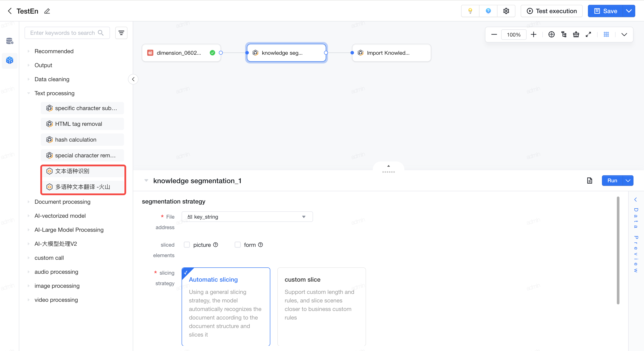644x351 pixels.
Task: Select the Import Knowledge node on canvas
Action: pos(391,53)
